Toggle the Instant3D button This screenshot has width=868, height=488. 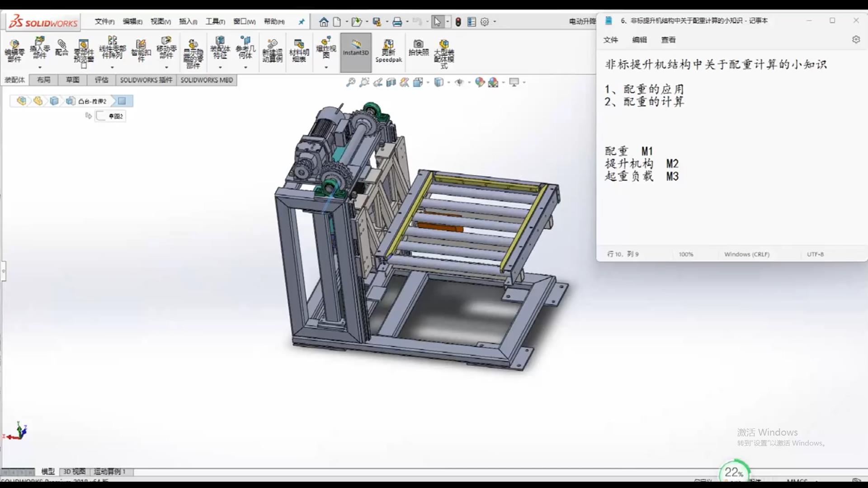click(x=356, y=52)
